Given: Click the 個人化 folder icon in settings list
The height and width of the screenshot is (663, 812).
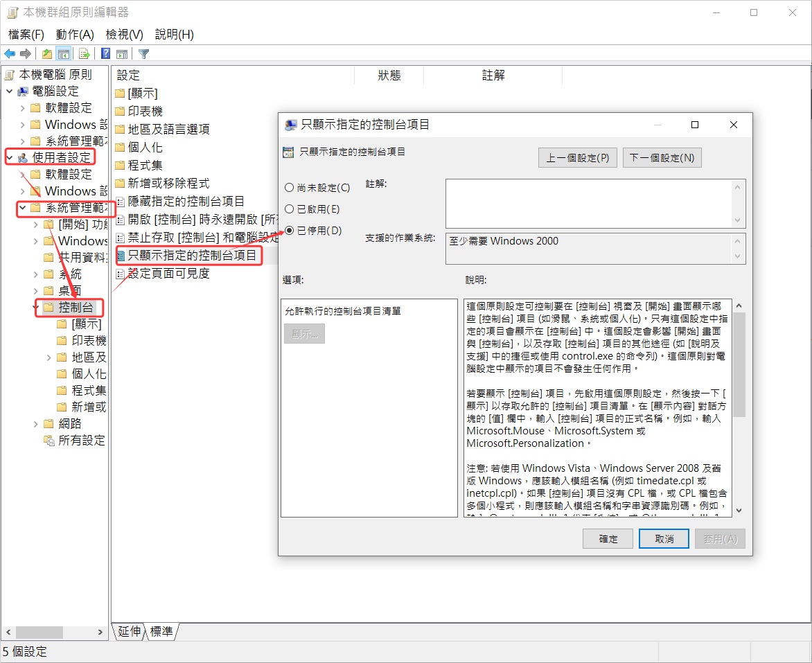Looking at the screenshot, I should pos(120,148).
